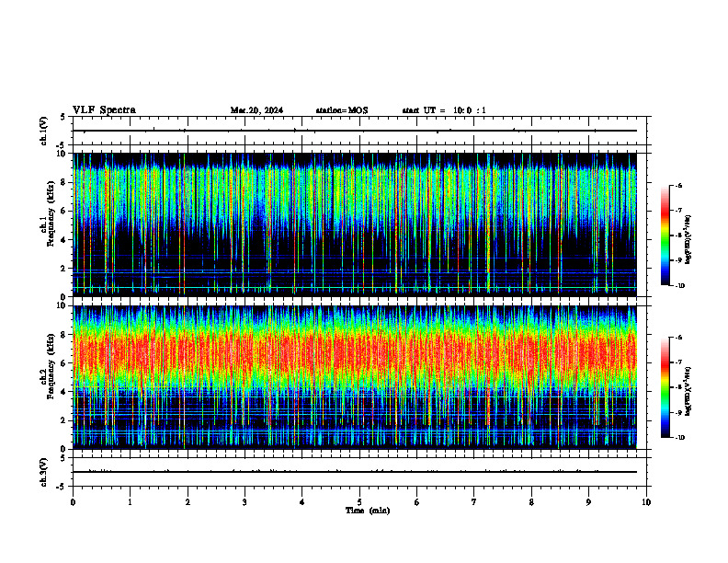Screen dimensions: 728x563
Task: Click the lower colour bar's log(PSD) unit label
Action: click(x=688, y=391)
